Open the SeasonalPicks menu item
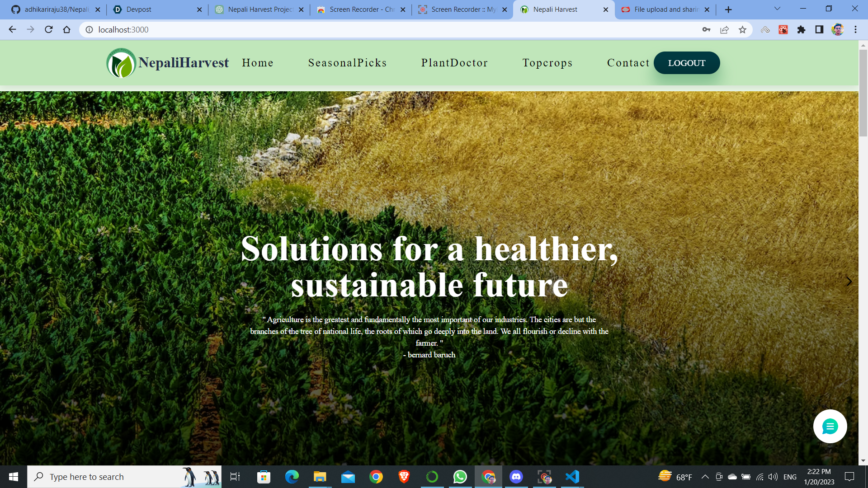This screenshot has width=868, height=488. tap(347, 63)
